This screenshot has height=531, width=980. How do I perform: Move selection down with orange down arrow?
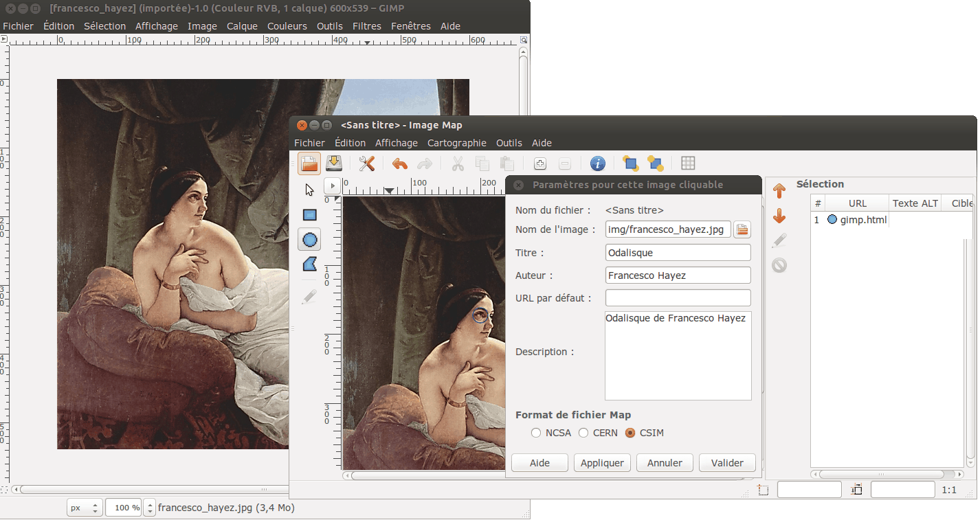[779, 216]
